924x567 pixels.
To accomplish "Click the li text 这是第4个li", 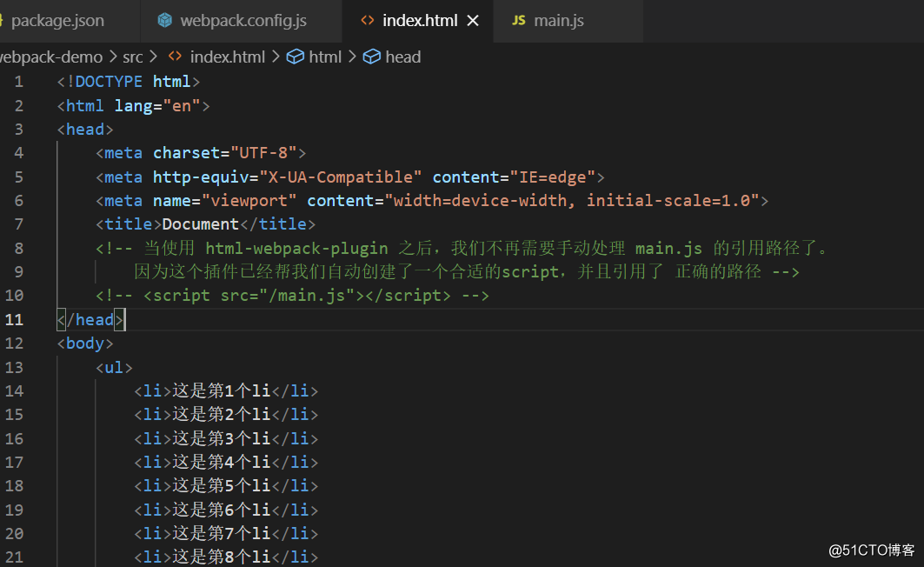I will coord(221,462).
